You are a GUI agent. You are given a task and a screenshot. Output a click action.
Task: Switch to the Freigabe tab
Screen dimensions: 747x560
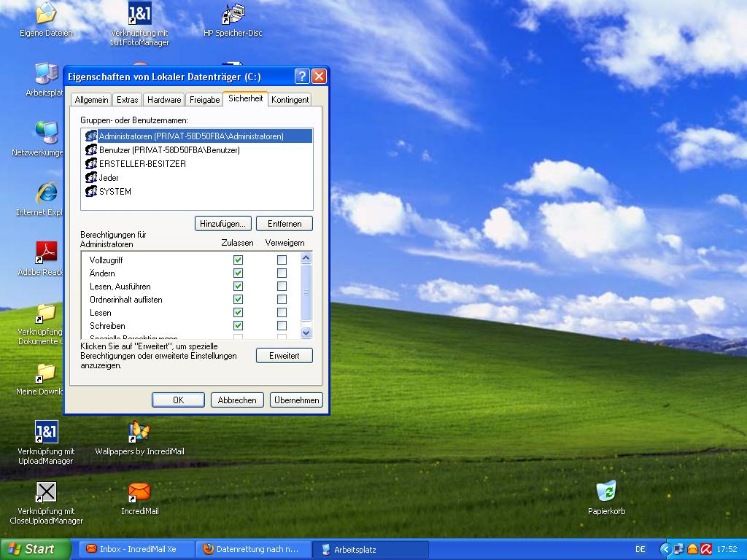click(204, 99)
